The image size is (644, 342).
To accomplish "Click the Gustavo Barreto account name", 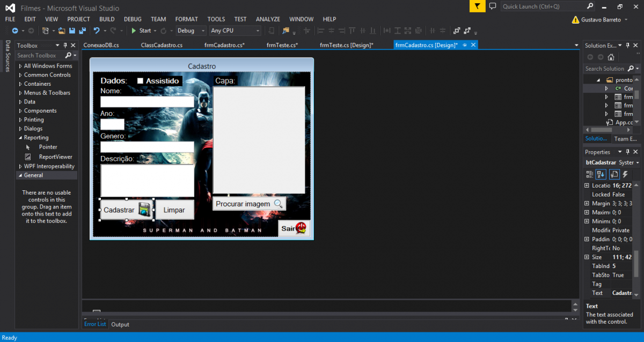I will click(602, 19).
